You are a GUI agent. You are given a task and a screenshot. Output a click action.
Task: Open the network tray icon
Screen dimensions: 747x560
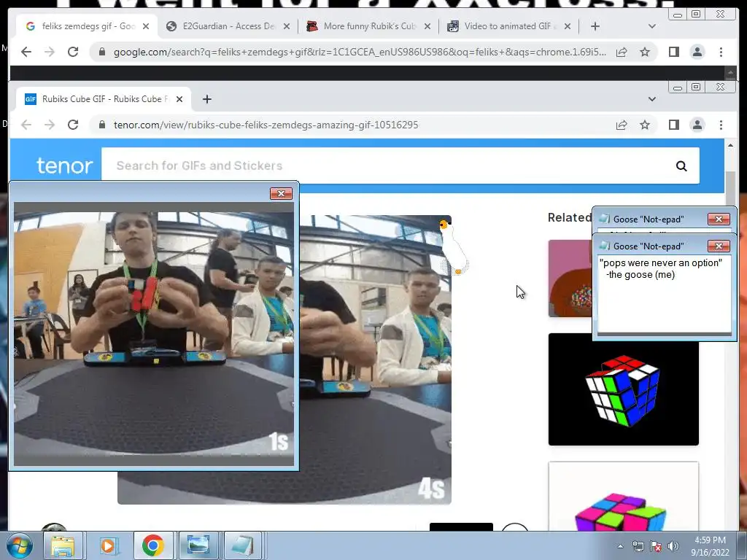(x=638, y=546)
